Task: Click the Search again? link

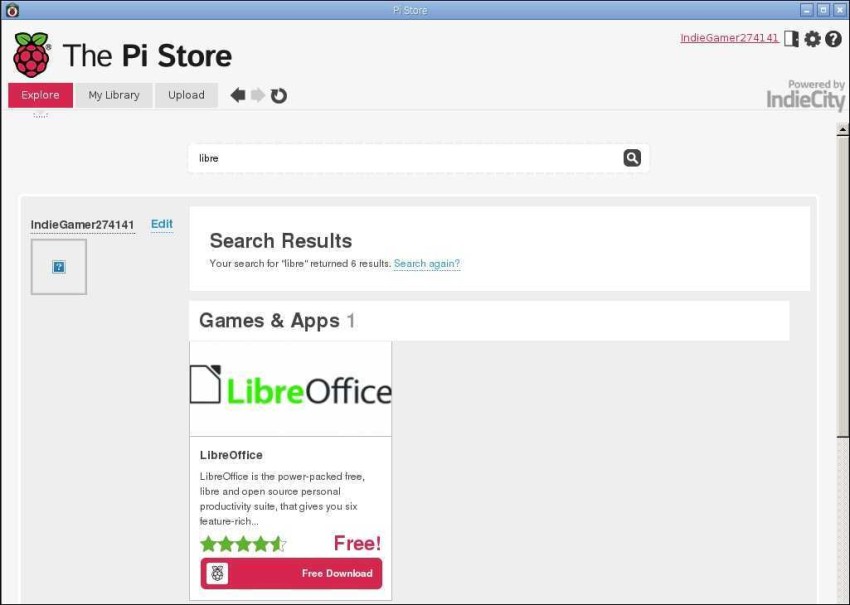Action: (427, 263)
